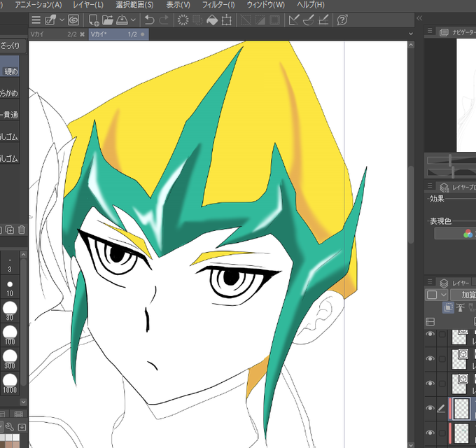Screen dimensions: 476x448
Task: Click the duplicate sub tool icon
Action: tap(10, 230)
